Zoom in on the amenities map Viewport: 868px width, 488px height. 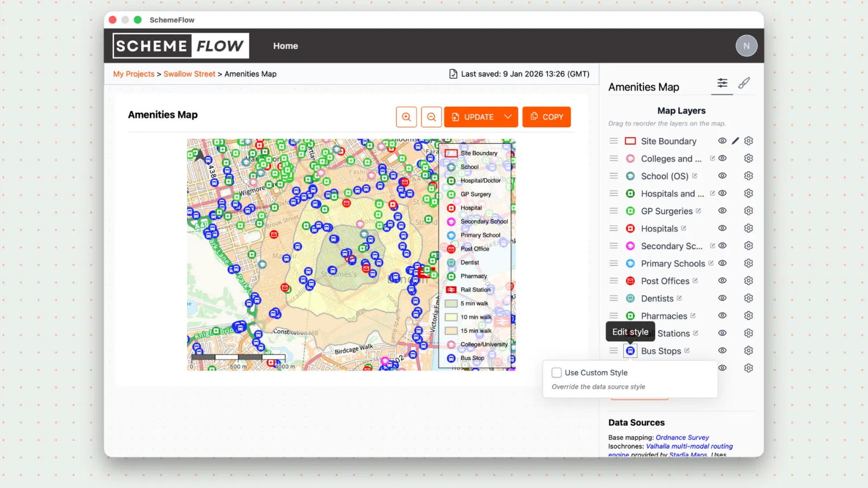tap(406, 117)
